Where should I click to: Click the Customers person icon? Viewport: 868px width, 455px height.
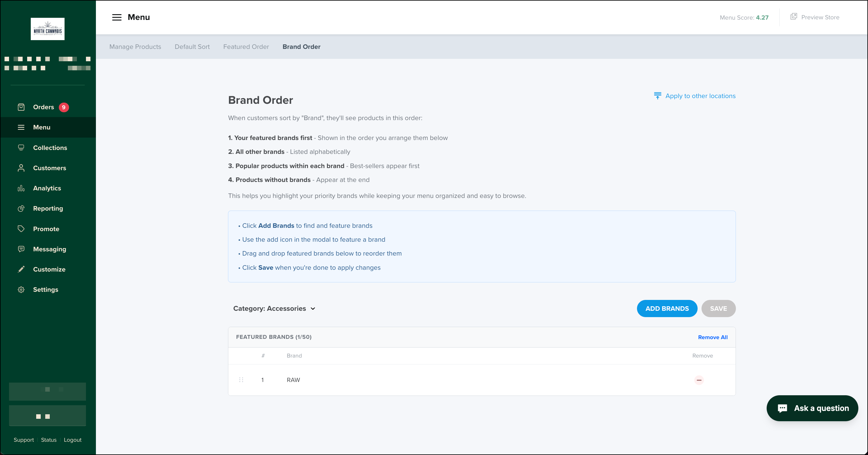tap(21, 168)
